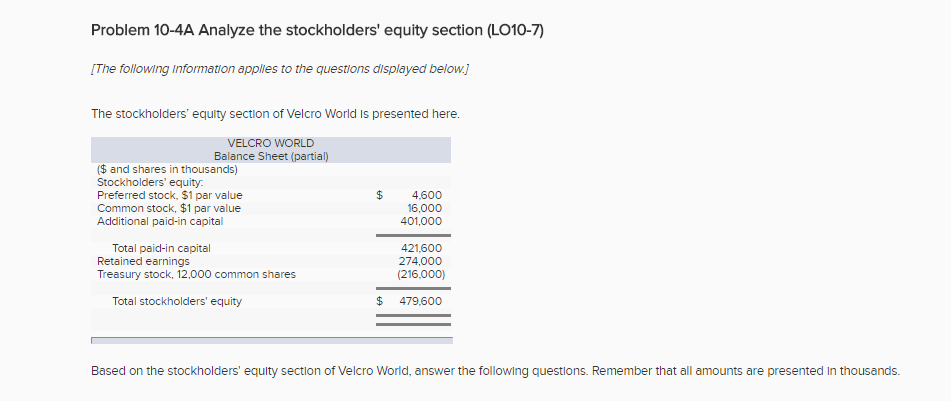This screenshot has width=951, height=401.
Task: Select the Total stockholders' equity label
Action: pyautogui.click(x=176, y=302)
